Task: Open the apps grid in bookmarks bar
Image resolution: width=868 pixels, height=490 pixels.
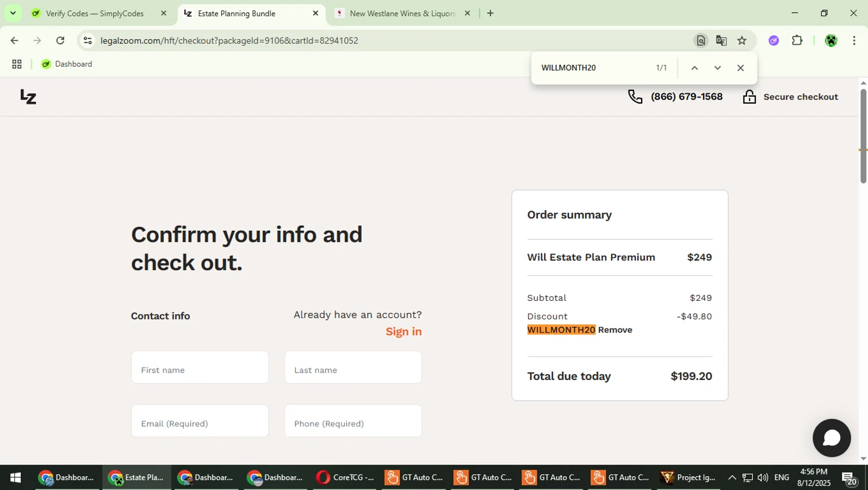Action: [17, 64]
